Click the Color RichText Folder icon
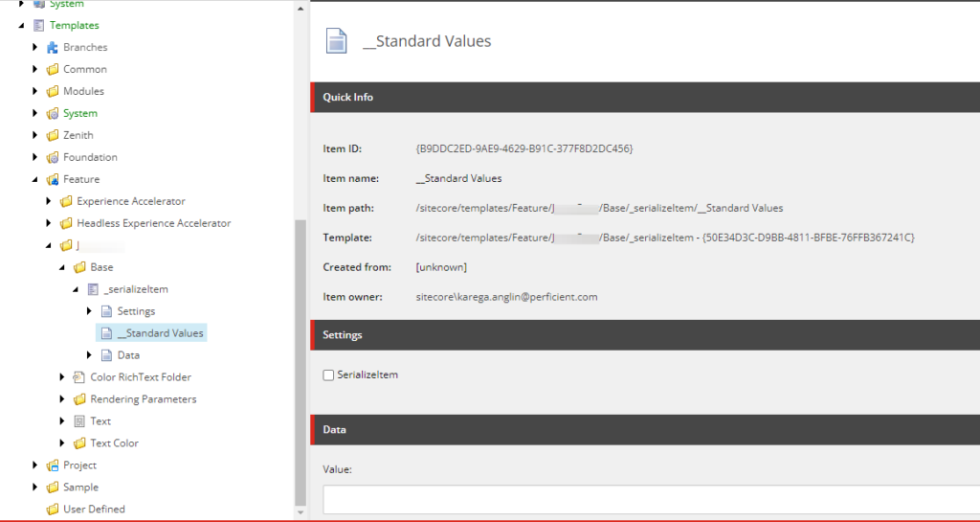The image size is (980, 522). (x=79, y=377)
